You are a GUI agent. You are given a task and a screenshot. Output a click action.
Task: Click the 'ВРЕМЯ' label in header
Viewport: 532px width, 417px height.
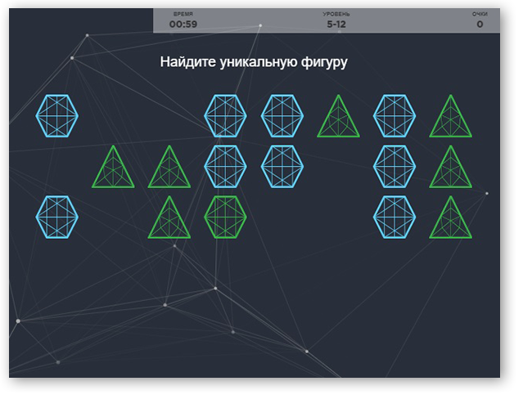[183, 15]
